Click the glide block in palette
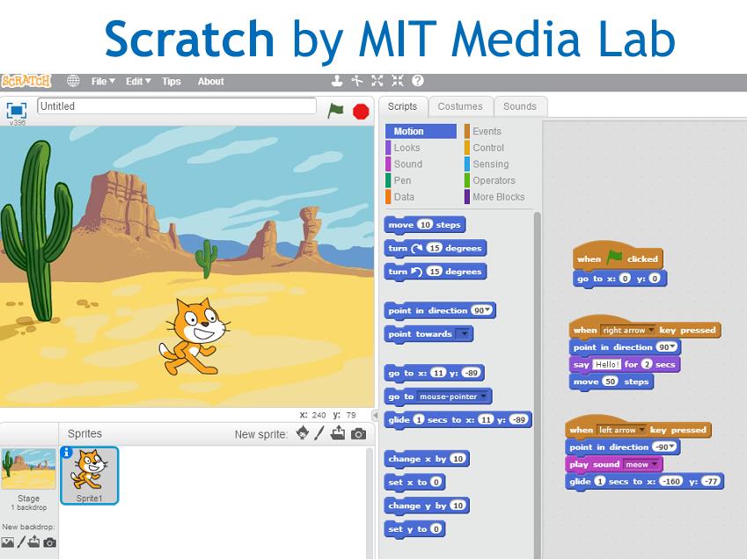 coord(458,420)
